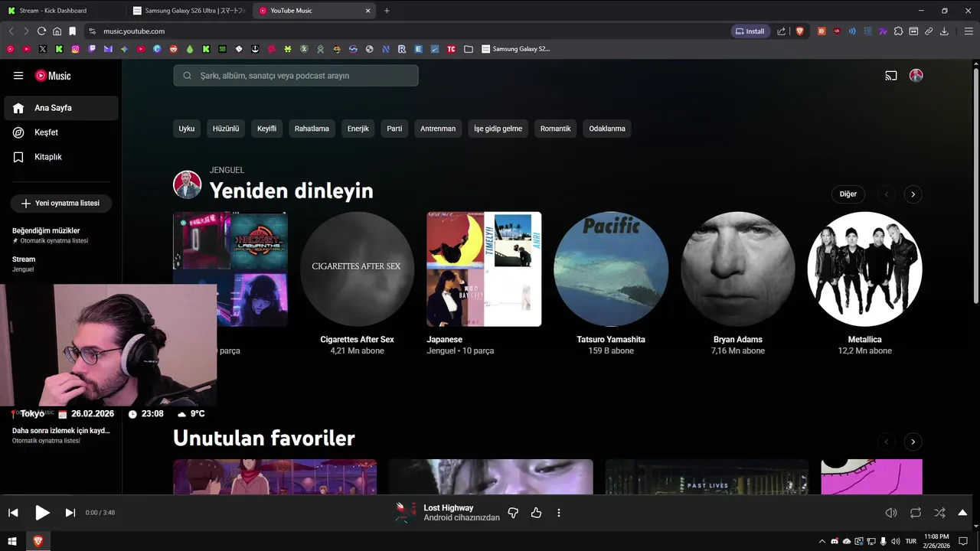Viewport: 980px width, 551px height.
Task: Click the share page icon in the address bar
Action: tap(782, 31)
